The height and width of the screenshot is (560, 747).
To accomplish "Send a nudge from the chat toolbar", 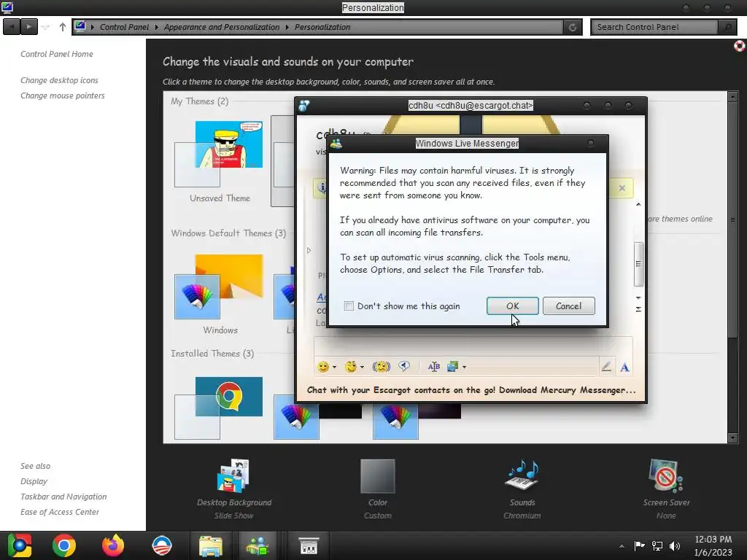I will coord(381,367).
